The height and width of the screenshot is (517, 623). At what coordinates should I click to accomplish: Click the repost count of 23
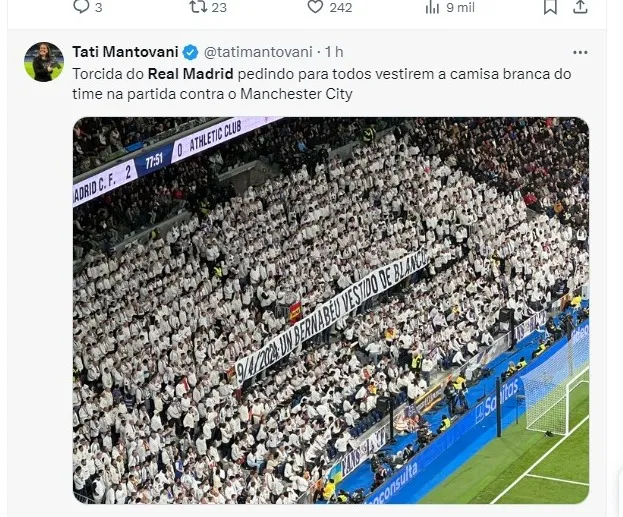[219, 7]
